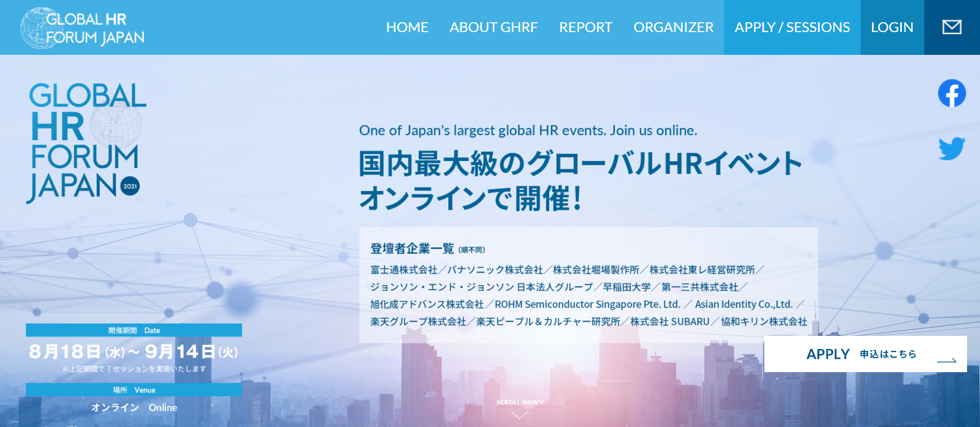Click the 8月18日～9月14日 event date text
The image size is (980, 427).
tap(133, 352)
